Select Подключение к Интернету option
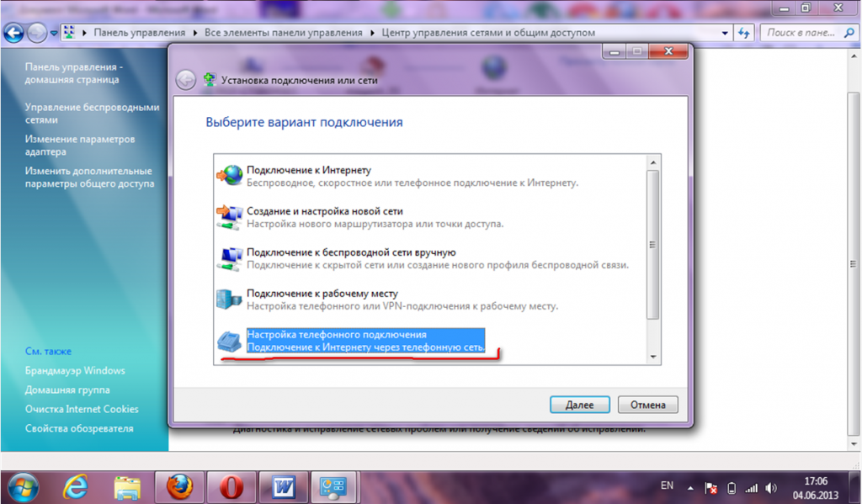 [432, 176]
